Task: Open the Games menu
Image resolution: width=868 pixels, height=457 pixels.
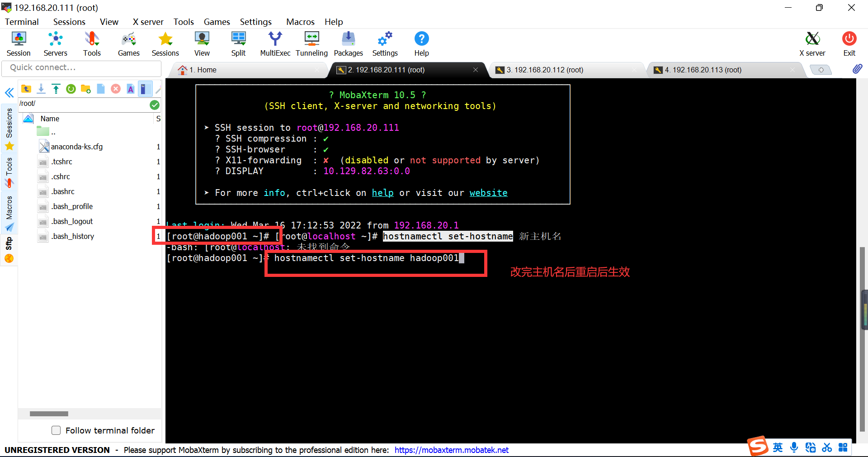Action: [217, 22]
